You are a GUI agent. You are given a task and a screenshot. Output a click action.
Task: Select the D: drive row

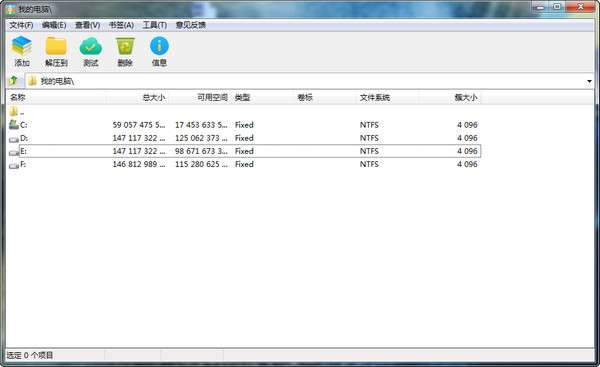pyautogui.click(x=244, y=138)
